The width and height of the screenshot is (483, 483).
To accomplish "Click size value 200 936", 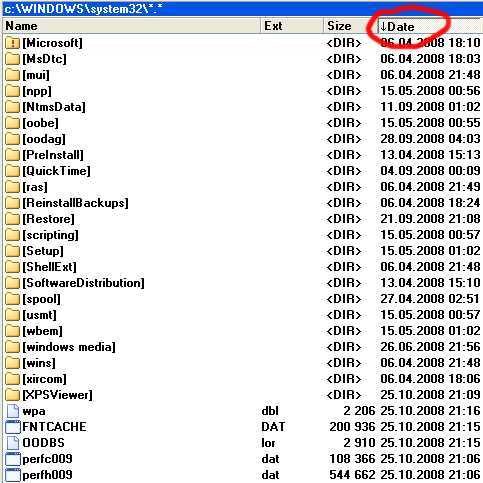I will tap(352, 427).
